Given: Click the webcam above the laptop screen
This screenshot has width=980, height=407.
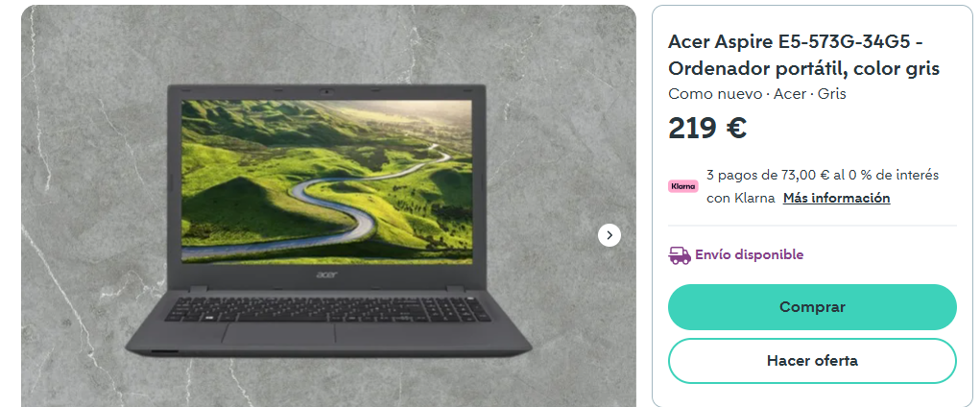Looking at the screenshot, I should coord(326,92).
